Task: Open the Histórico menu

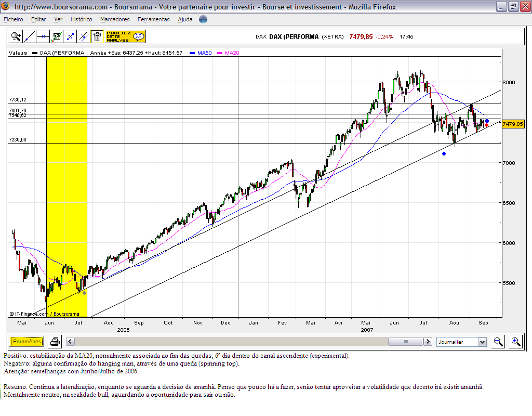Action: pyautogui.click(x=82, y=19)
